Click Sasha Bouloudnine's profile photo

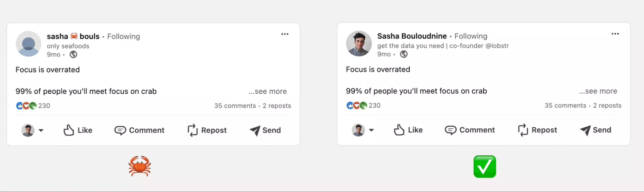359,43
